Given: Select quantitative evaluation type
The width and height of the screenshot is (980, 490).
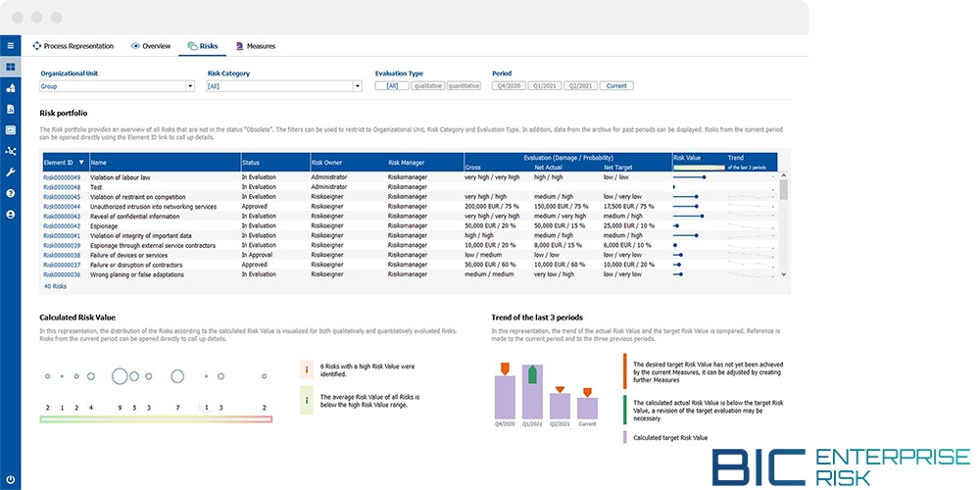Looking at the screenshot, I should 464,85.
